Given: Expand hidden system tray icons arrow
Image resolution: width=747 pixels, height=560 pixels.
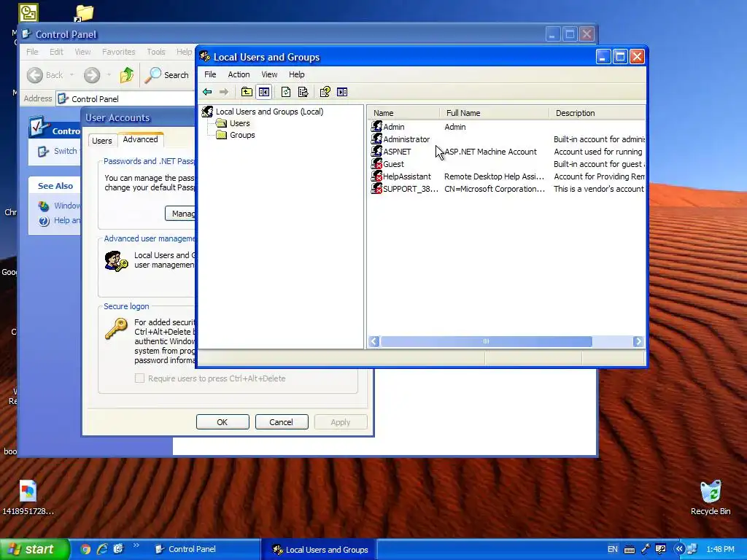Looking at the screenshot, I should 679,549.
